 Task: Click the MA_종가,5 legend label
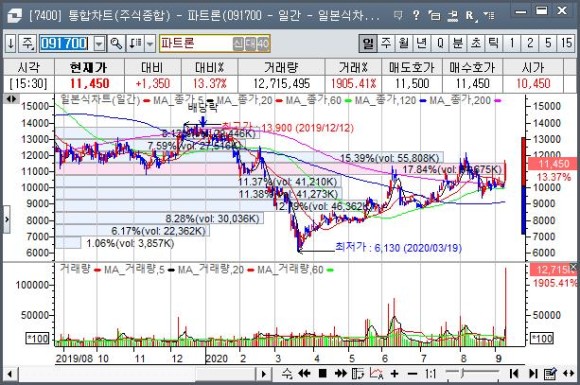point(178,100)
